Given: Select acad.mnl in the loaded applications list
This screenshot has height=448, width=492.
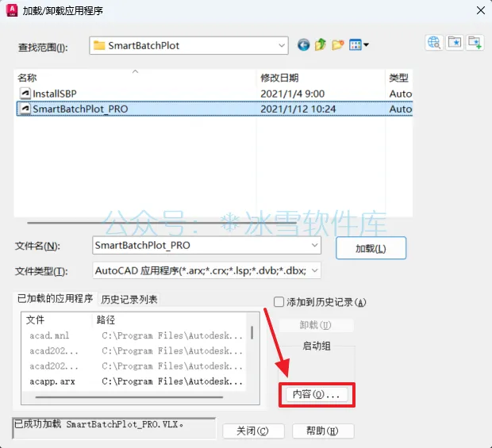Looking at the screenshot, I should tap(49, 335).
